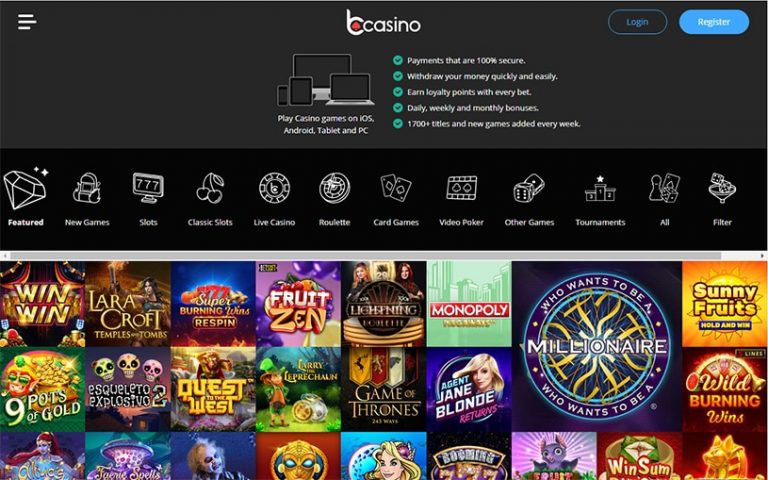Click the Login button

point(637,22)
